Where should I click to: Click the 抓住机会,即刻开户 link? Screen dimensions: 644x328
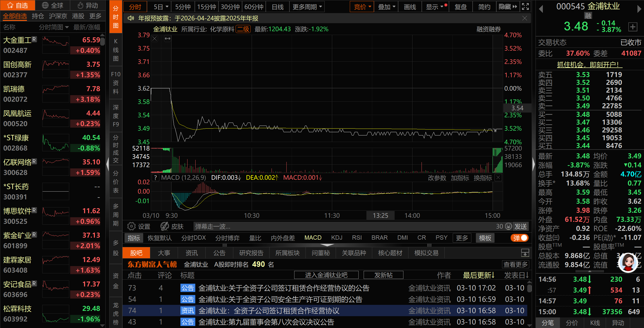(589, 65)
